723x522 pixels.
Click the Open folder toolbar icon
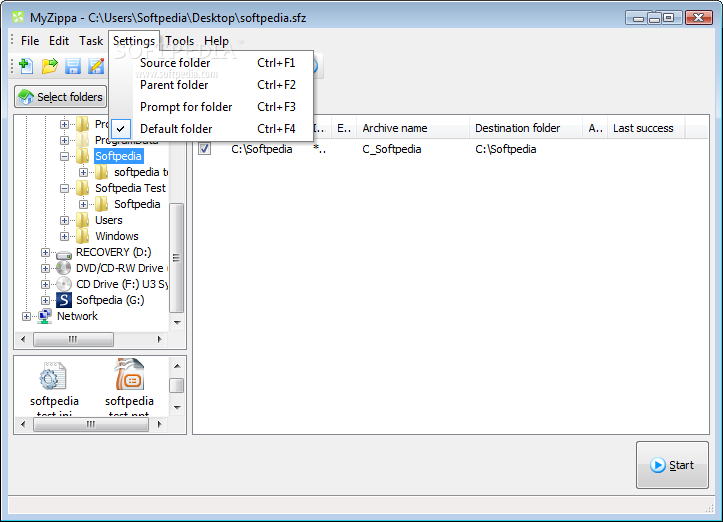49,66
